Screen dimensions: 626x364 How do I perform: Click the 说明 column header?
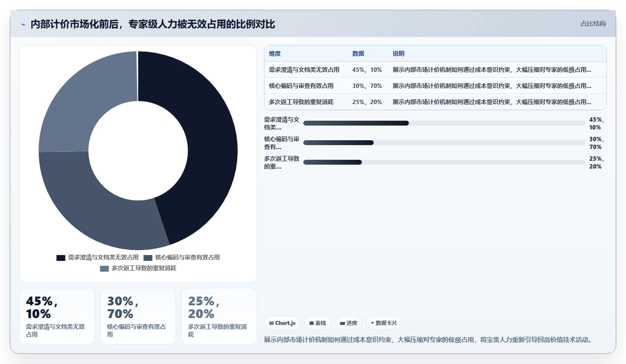399,54
